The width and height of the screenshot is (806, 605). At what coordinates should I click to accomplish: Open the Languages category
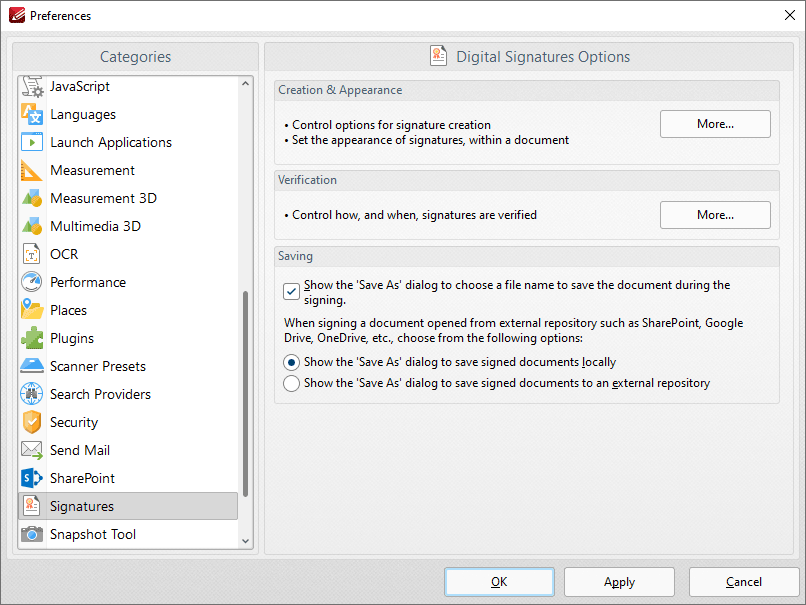coord(128,114)
